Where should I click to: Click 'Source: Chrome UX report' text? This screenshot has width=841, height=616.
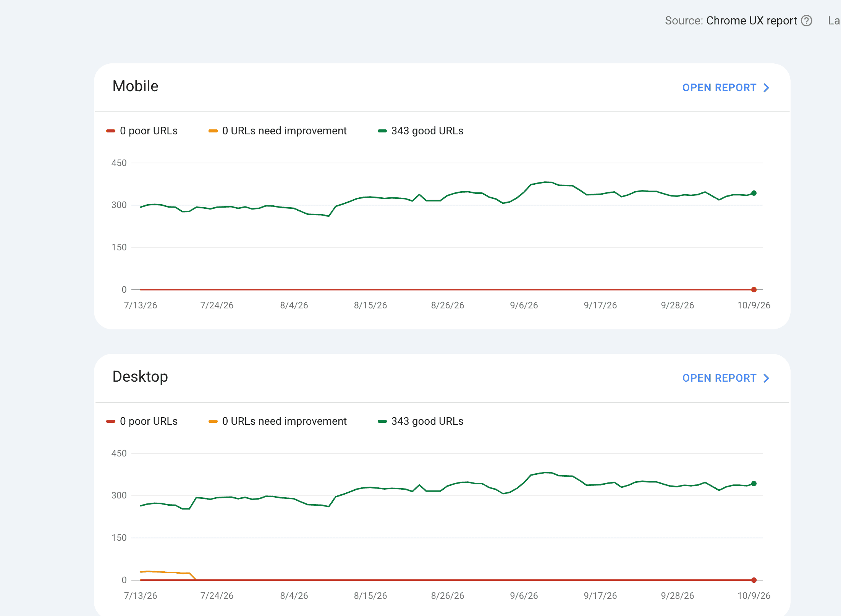(731, 21)
